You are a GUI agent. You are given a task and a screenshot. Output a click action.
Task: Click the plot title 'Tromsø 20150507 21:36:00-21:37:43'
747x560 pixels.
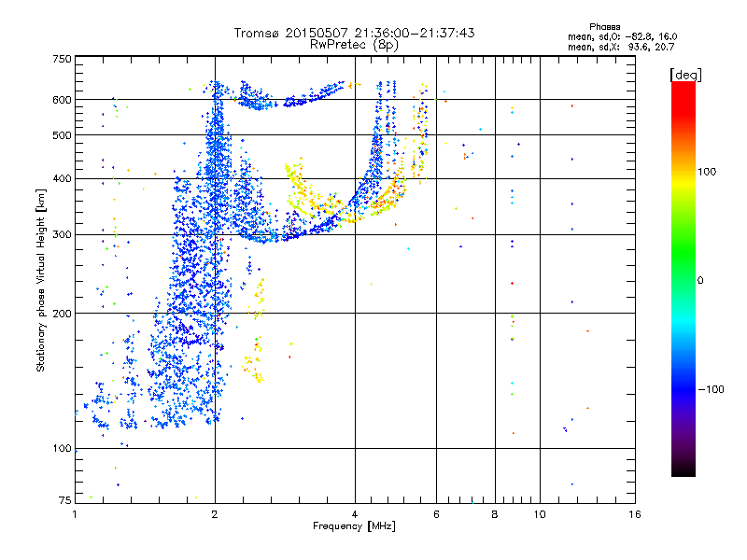(x=354, y=33)
